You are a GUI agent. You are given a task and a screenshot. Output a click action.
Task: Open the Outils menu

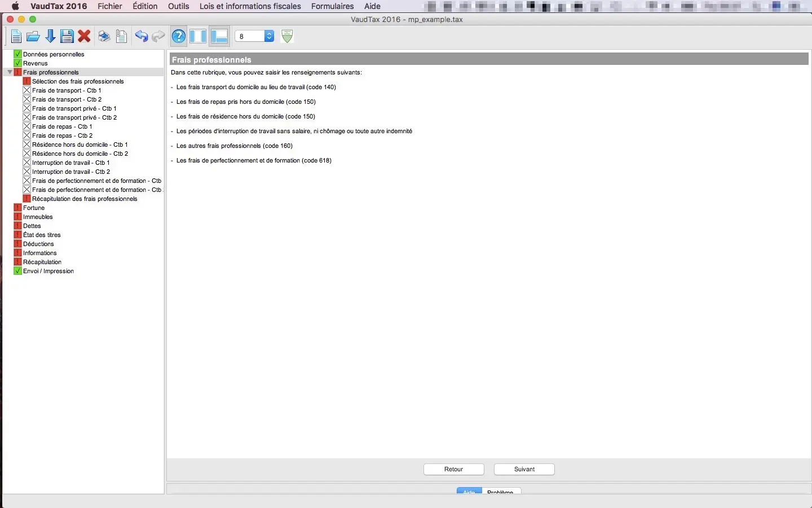tap(179, 6)
